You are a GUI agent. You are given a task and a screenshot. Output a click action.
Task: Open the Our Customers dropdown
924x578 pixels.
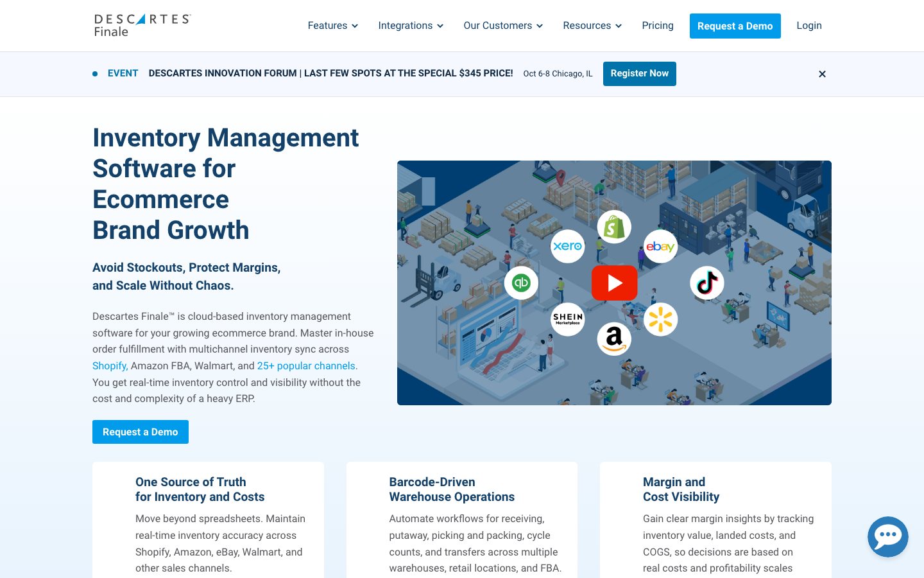(504, 26)
